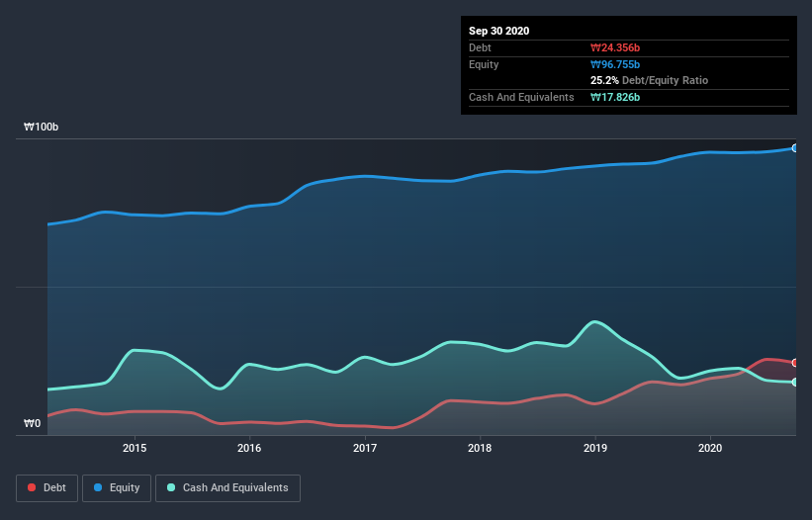The height and width of the screenshot is (520, 812).
Task: Click the ₩100b y-axis label
Action: 42,128
